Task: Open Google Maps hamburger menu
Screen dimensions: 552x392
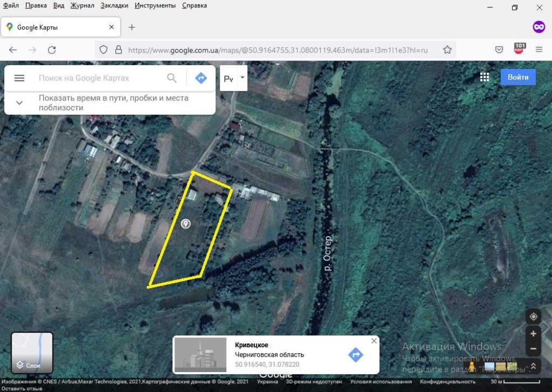Action: (19, 78)
